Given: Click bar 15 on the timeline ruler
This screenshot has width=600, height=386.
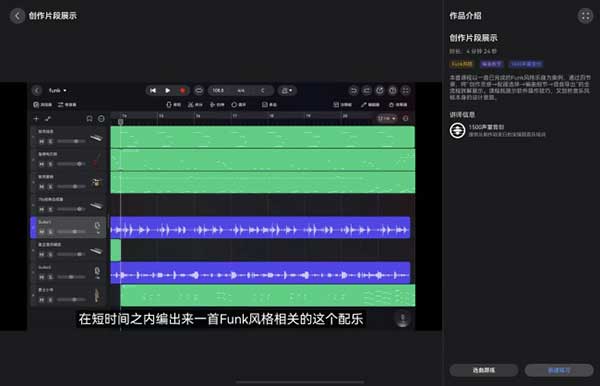Looking at the screenshot, I should pyautogui.click(x=162, y=116).
